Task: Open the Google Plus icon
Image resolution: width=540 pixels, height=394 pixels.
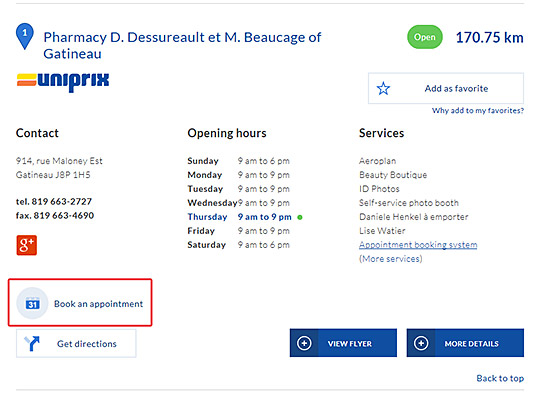Action: 27,245
